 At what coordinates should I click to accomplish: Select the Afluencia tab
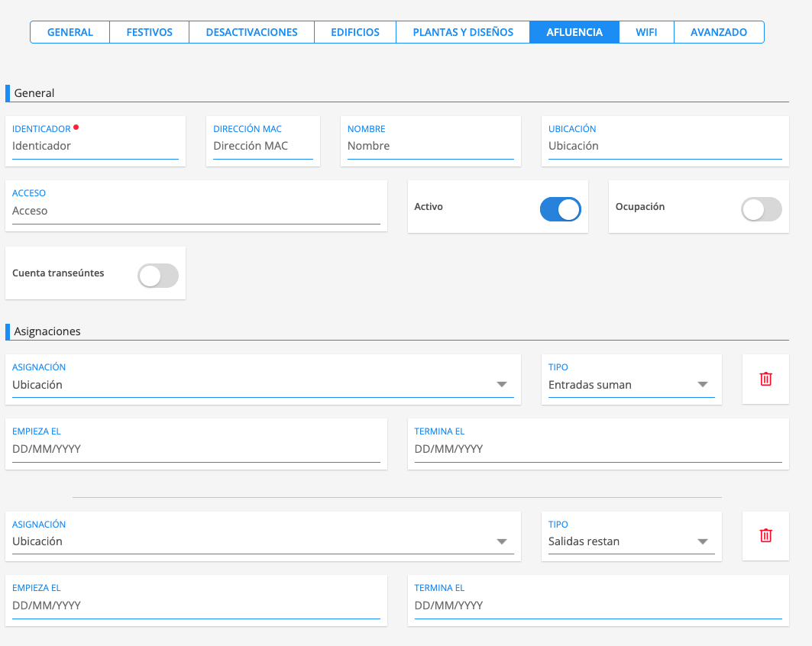(574, 32)
